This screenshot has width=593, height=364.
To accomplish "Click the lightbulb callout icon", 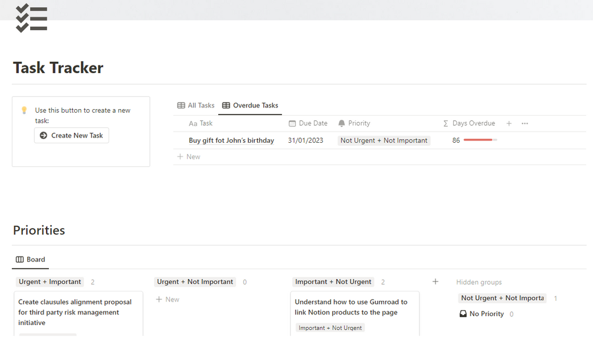I will pyautogui.click(x=24, y=110).
